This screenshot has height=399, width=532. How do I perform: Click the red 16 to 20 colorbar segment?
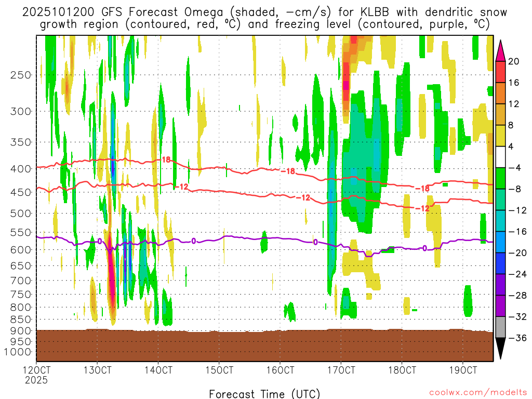point(501,72)
